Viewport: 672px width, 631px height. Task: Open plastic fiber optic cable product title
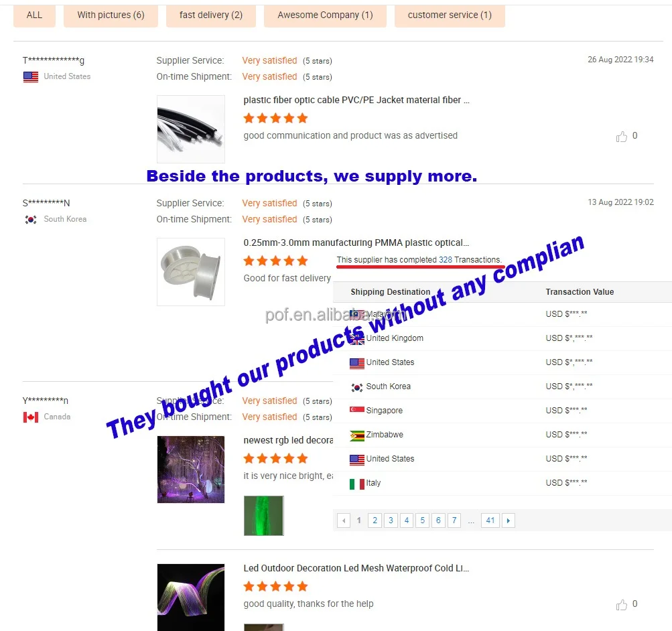pos(356,100)
